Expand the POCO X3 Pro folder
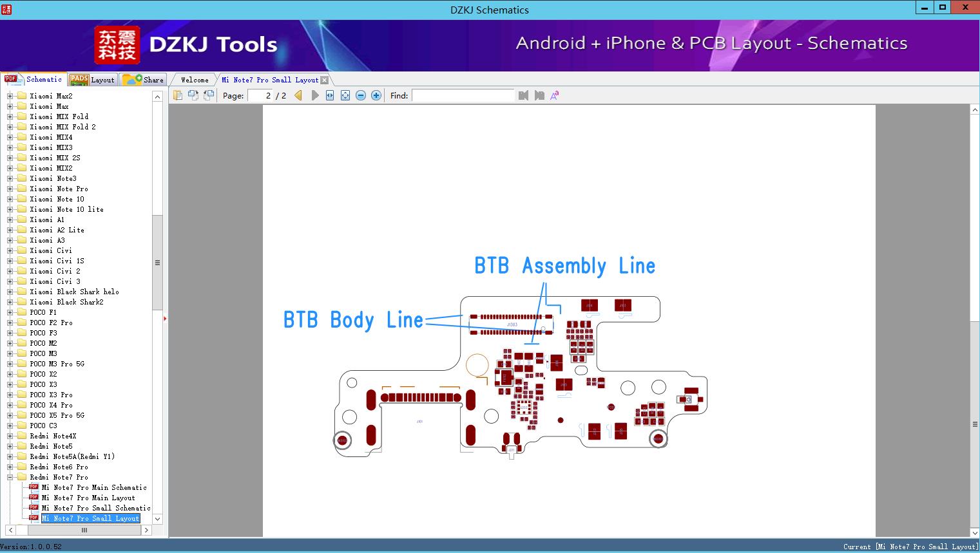980x553 pixels. tap(10, 395)
